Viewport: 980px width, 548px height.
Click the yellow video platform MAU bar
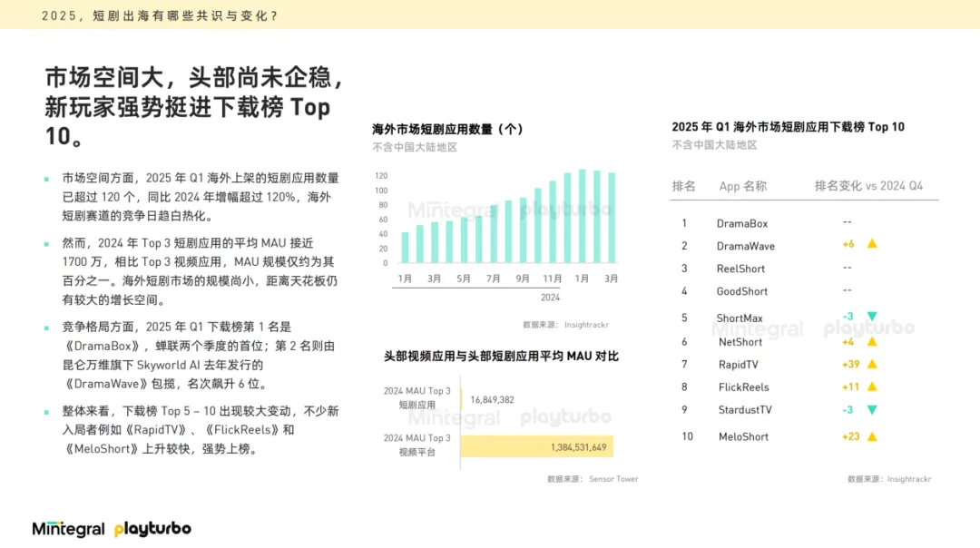point(537,446)
